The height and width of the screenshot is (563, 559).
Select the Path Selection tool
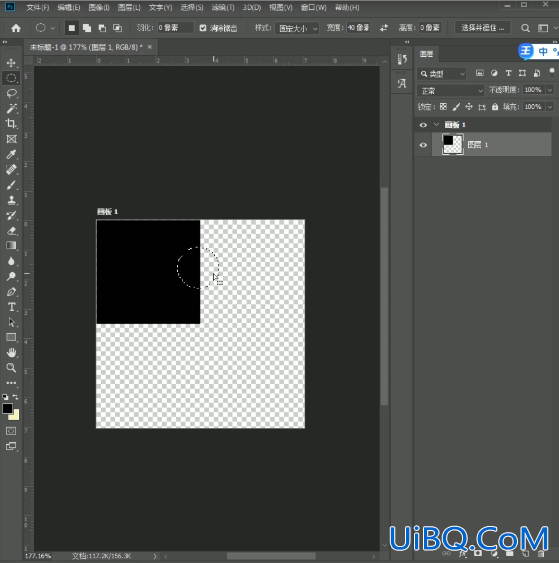(x=11, y=322)
